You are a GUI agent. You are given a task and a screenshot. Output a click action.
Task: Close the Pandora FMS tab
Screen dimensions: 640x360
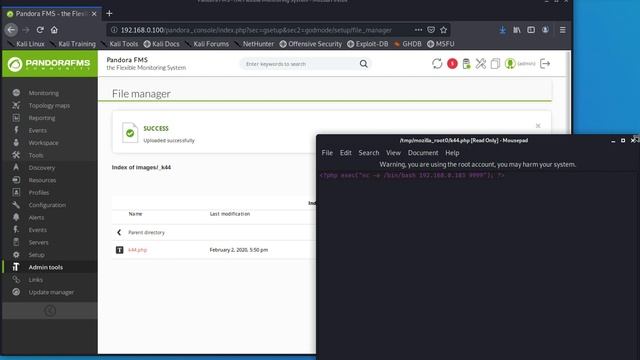coord(94,14)
